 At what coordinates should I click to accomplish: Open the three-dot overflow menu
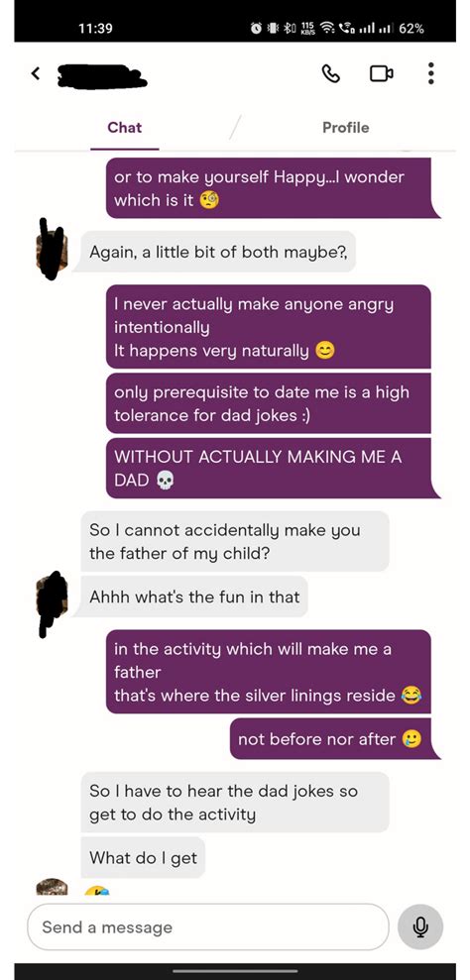tap(430, 73)
